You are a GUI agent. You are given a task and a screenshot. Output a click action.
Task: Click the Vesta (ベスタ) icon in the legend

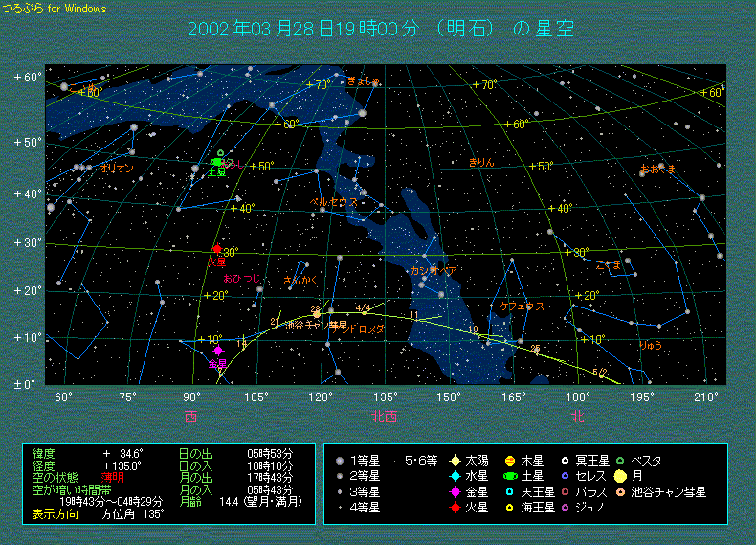pos(620,460)
